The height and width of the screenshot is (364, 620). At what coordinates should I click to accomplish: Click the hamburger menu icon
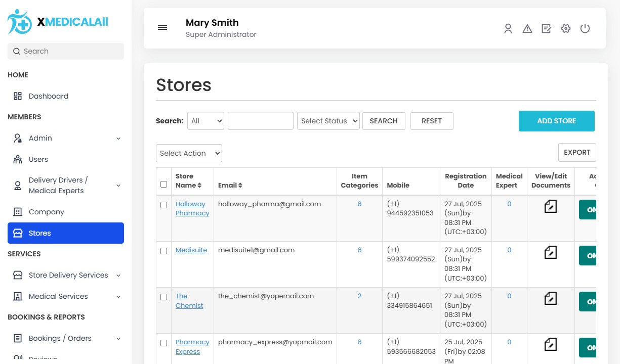click(x=162, y=28)
